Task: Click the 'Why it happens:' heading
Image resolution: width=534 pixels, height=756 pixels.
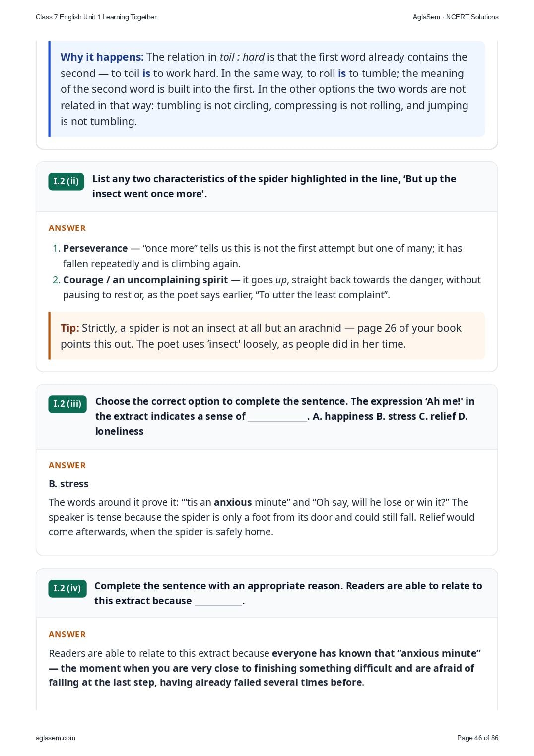Action: pyautogui.click(x=102, y=57)
